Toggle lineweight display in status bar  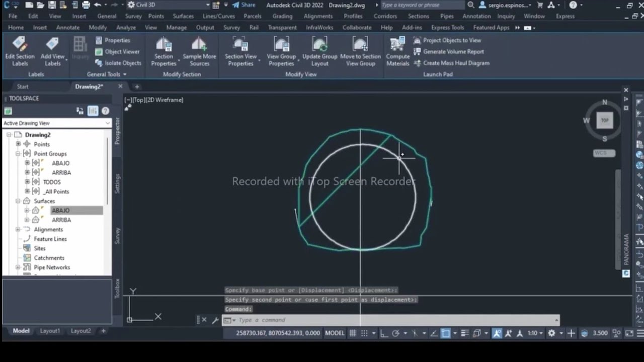pyautogui.click(x=465, y=333)
